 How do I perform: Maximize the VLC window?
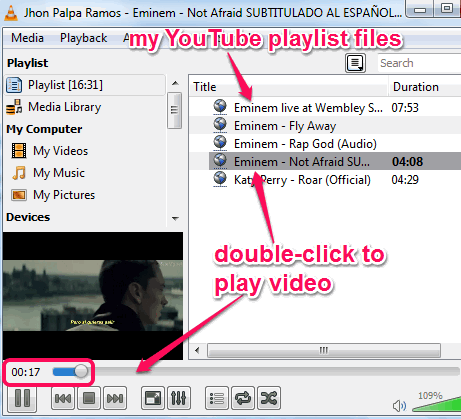click(x=447, y=9)
